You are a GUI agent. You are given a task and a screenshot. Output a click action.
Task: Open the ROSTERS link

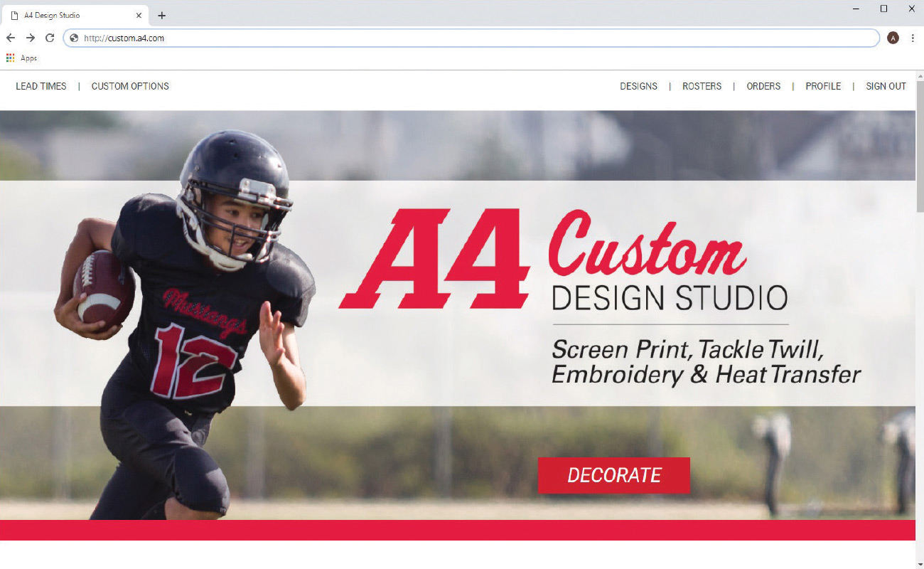pyautogui.click(x=702, y=86)
